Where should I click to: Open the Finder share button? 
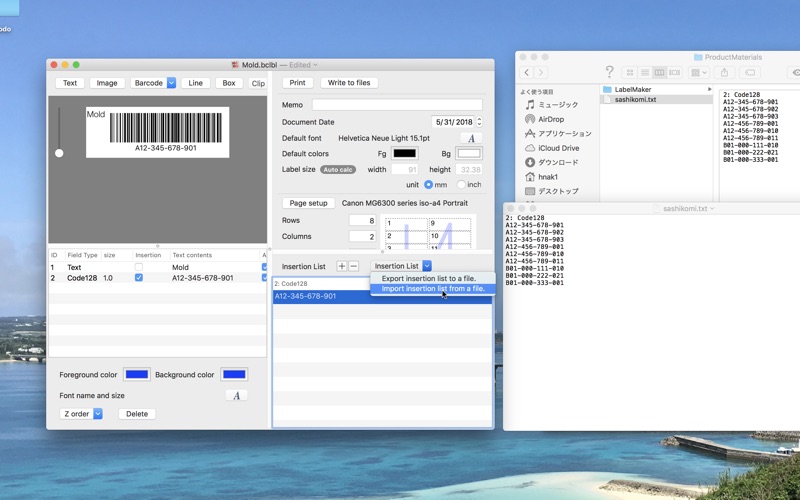(724, 72)
